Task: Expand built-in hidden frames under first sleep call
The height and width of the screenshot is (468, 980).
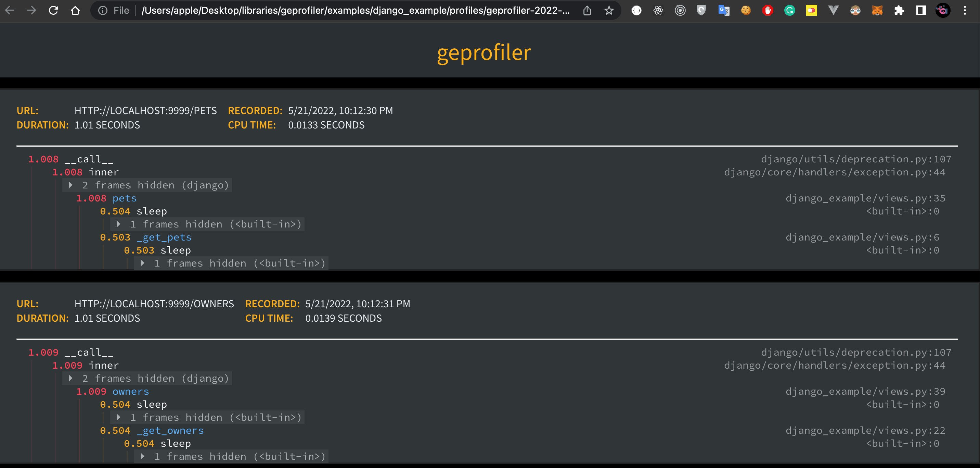Action: [118, 224]
